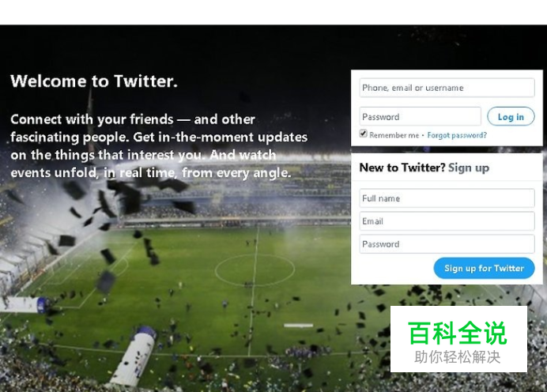Click the Connect with your friends line
Screen dimensions: 547x392
tap(133, 119)
